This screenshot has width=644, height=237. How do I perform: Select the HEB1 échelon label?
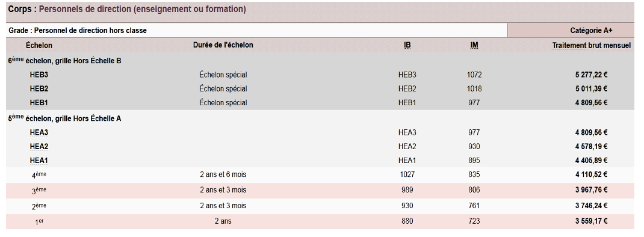coord(39,102)
